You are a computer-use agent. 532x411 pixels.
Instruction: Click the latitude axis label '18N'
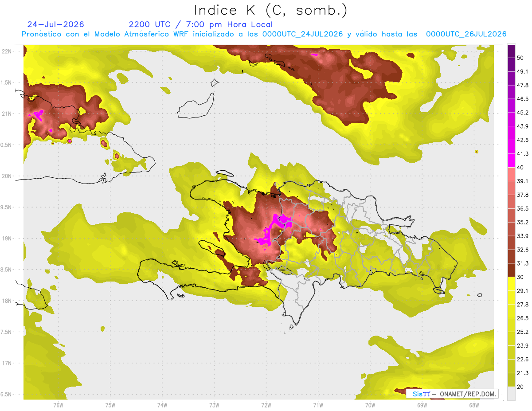coord(8,301)
